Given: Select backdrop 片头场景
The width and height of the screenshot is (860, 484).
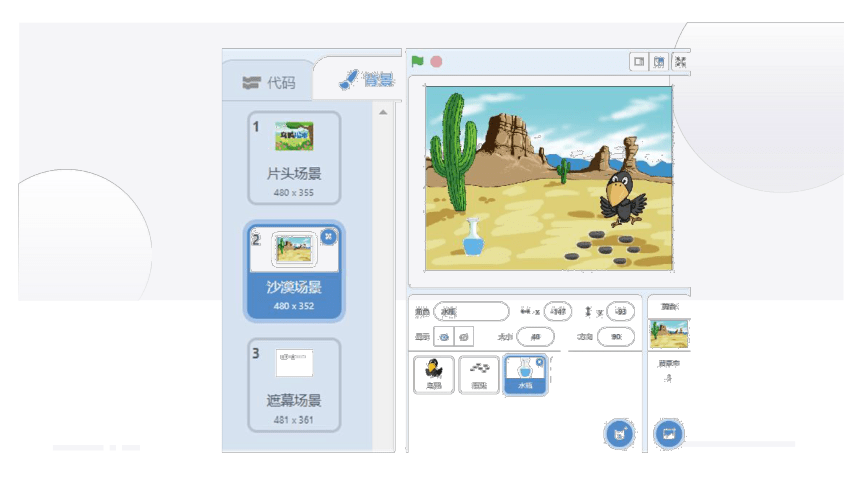Looking at the screenshot, I should [294, 158].
